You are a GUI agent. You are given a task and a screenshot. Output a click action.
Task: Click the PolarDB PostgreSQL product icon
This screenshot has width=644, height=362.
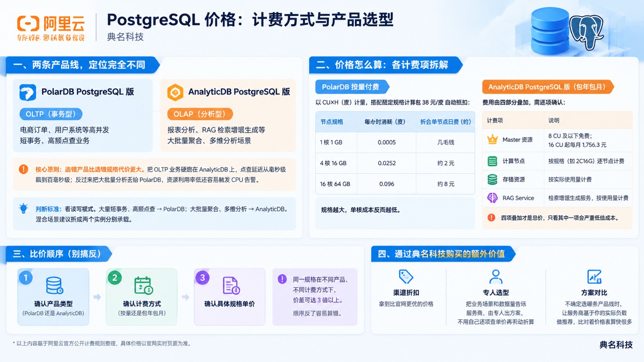pos(28,92)
